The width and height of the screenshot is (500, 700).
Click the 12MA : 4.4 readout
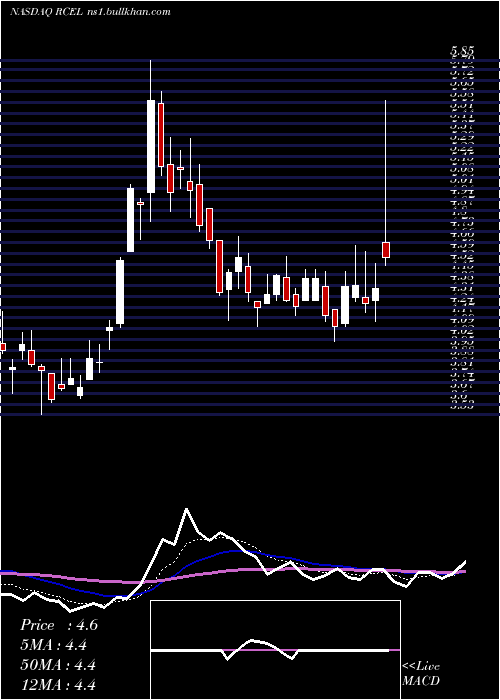58,684
